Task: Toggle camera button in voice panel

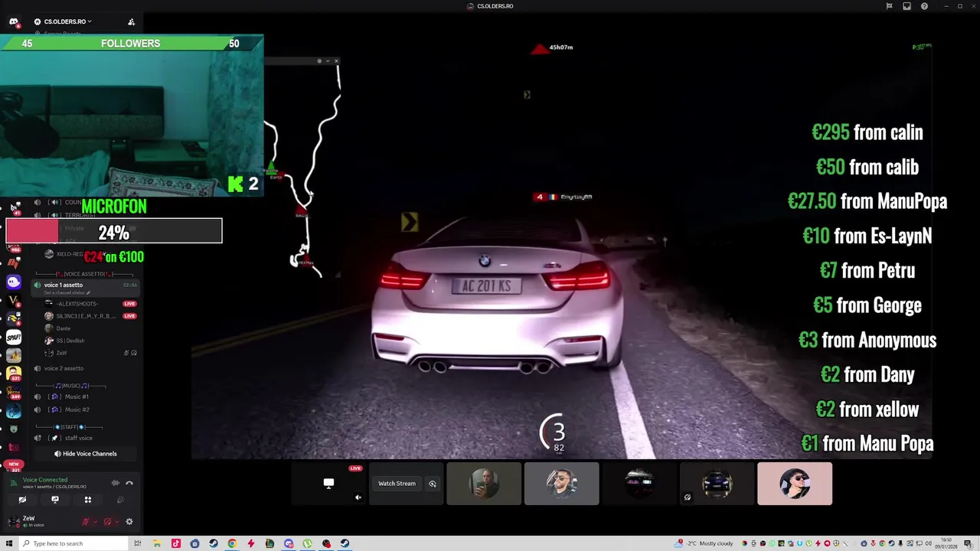Action: 22,500
